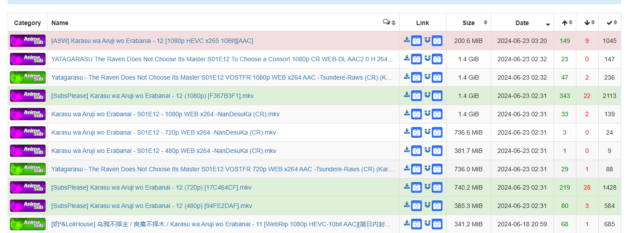Sort torrents by Size column

tap(469, 23)
